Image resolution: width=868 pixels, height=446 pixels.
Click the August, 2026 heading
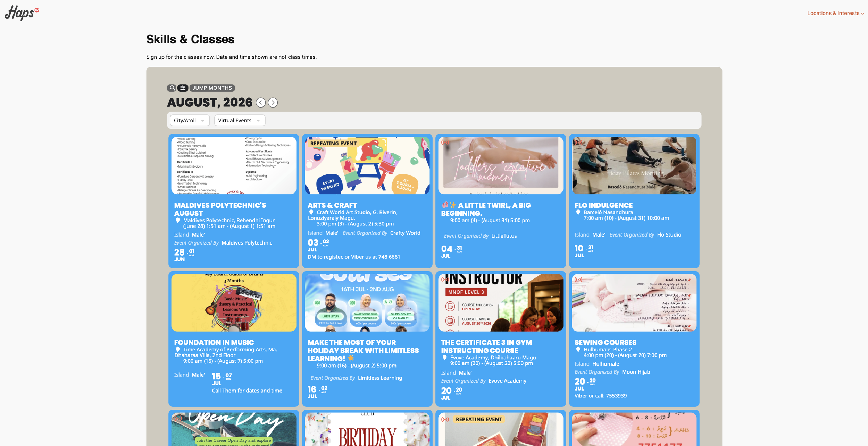210,103
